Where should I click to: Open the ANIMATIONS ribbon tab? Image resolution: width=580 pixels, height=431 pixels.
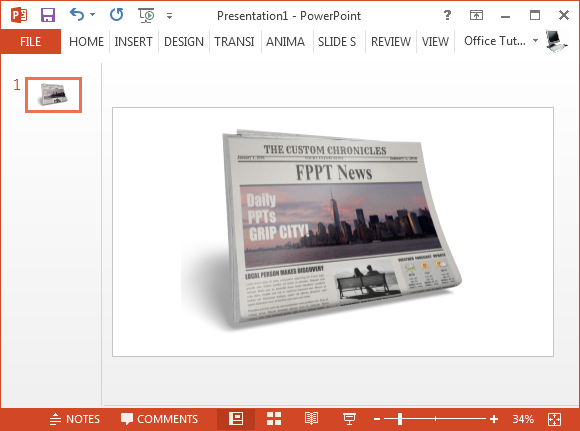coord(285,41)
